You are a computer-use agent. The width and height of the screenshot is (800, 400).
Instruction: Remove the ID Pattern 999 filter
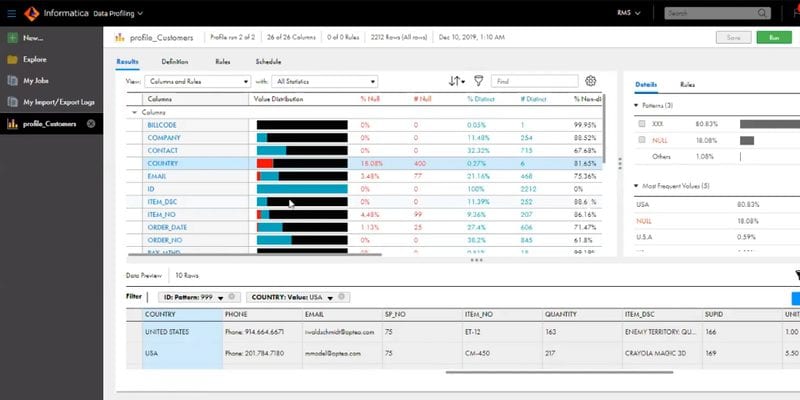pos(232,297)
